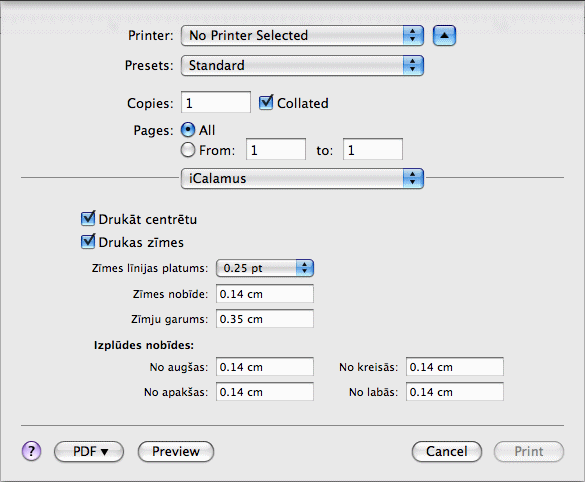585x482 pixels.
Task: Select the From page range radio button
Action: [188, 150]
